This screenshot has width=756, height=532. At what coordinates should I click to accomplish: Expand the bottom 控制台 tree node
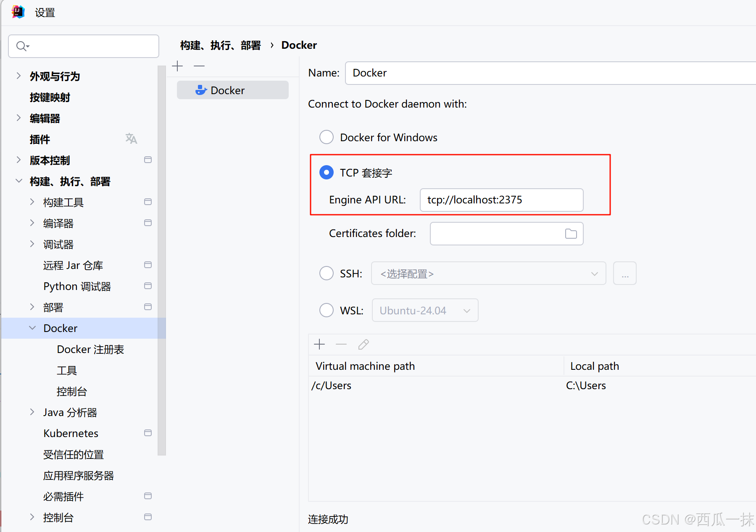(x=32, y=517)
